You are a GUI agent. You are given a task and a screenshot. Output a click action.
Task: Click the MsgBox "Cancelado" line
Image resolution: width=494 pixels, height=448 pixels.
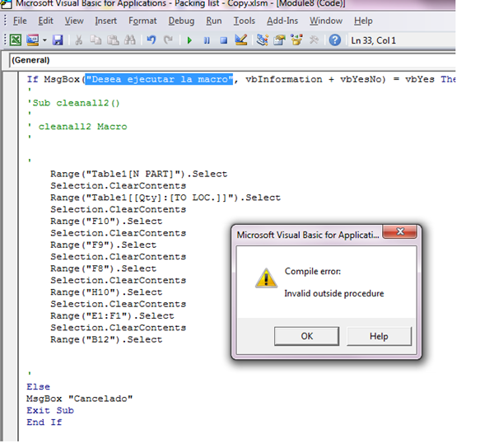79,399
